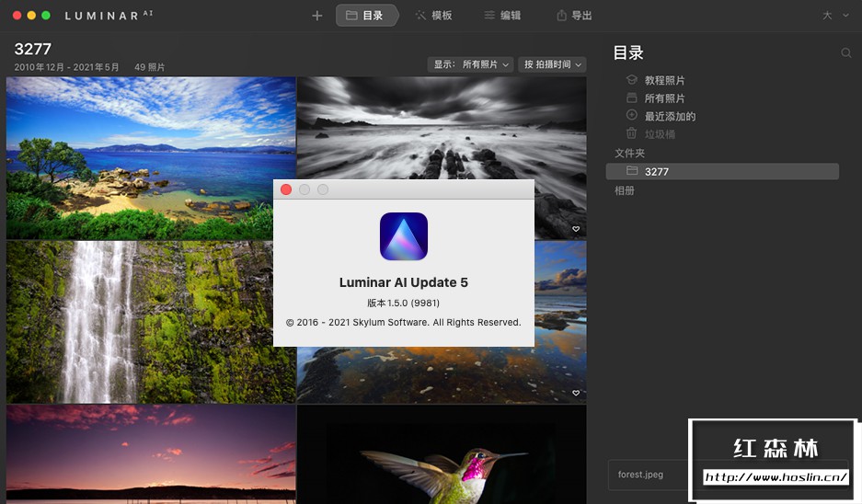Select the black and white seascape thumbnail
Viewport: 862px width, 504px height.
[x=442, y=128]
